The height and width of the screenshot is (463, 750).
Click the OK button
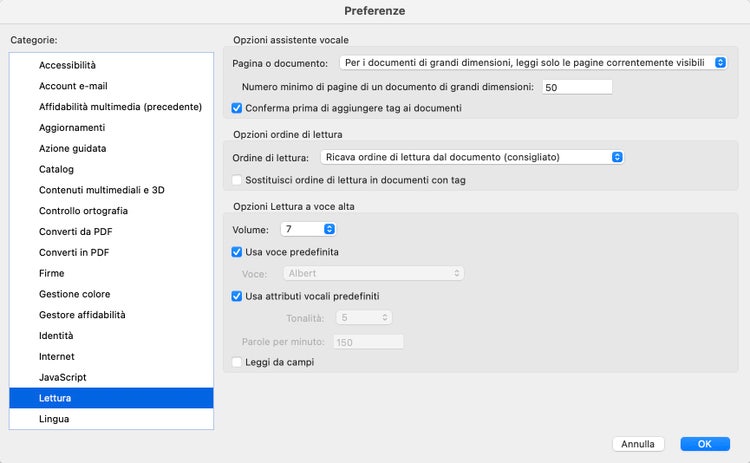click(x=704, y=444)
